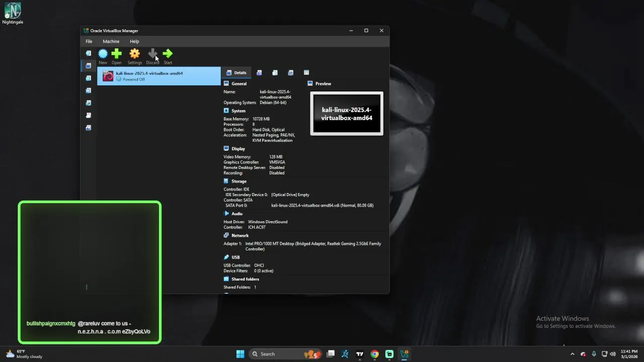This screenshot has width=644, height=362.
Task: Open machine Settings from the toolbar
Action: [134, 56]
